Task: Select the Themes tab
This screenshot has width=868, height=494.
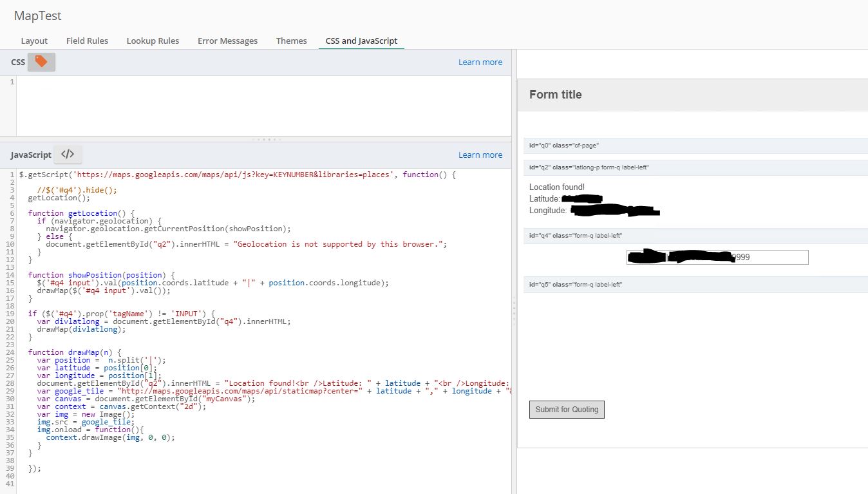Action: (x=291, y=41)
